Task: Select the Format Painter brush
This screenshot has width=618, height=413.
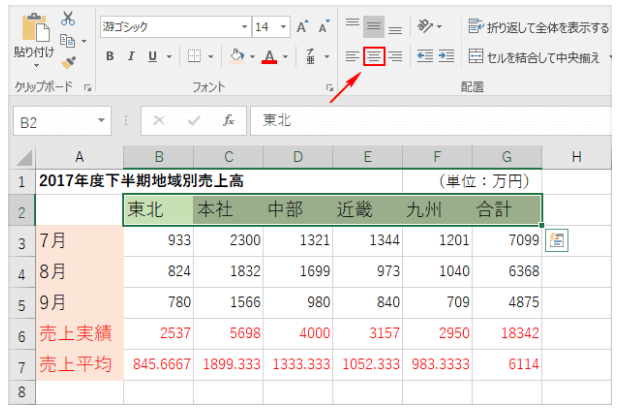Action: [x=68, y=61]
